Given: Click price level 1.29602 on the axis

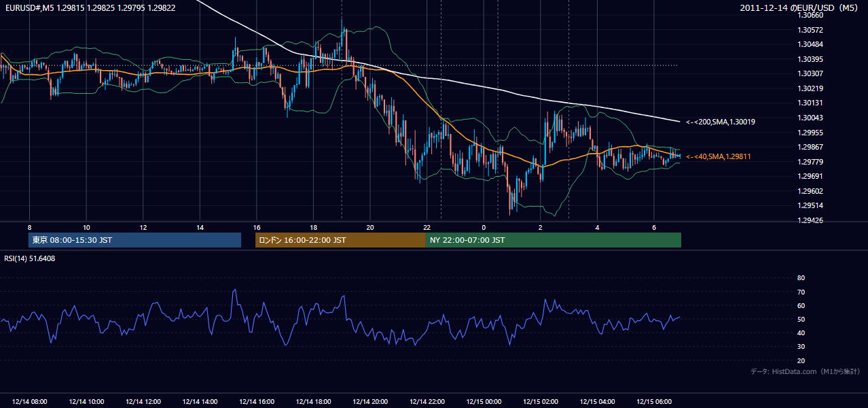Looking at the screenshot, I should pos(810,191).
